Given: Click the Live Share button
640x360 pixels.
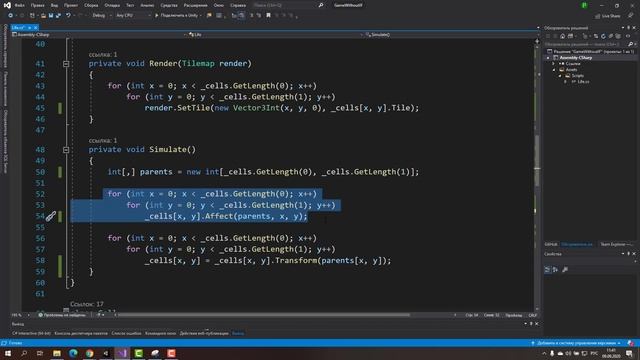Looking at the screenshot, I should [608, 16].
